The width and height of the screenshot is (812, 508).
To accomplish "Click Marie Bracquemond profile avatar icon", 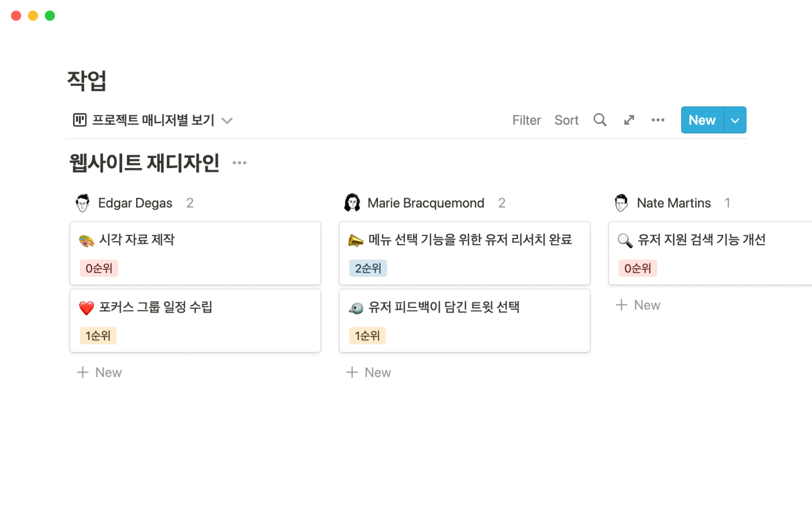I will [351, 202].
